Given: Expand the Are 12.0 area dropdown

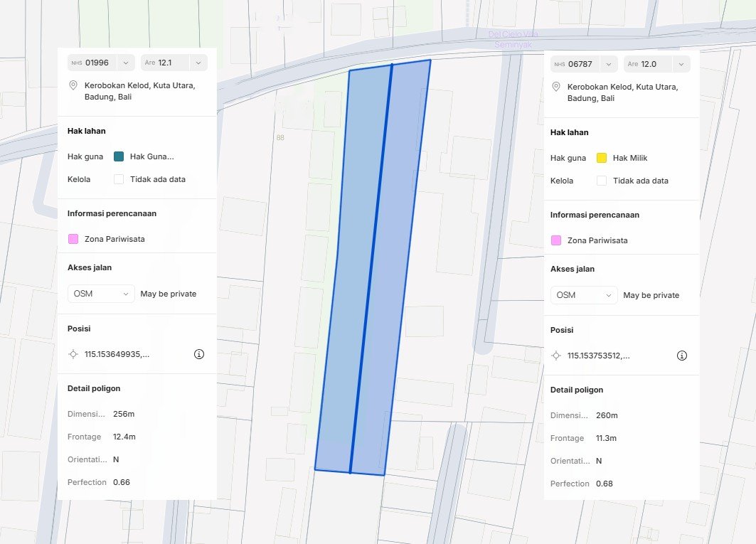Looking at the screenshot, I should click(656, 64).
